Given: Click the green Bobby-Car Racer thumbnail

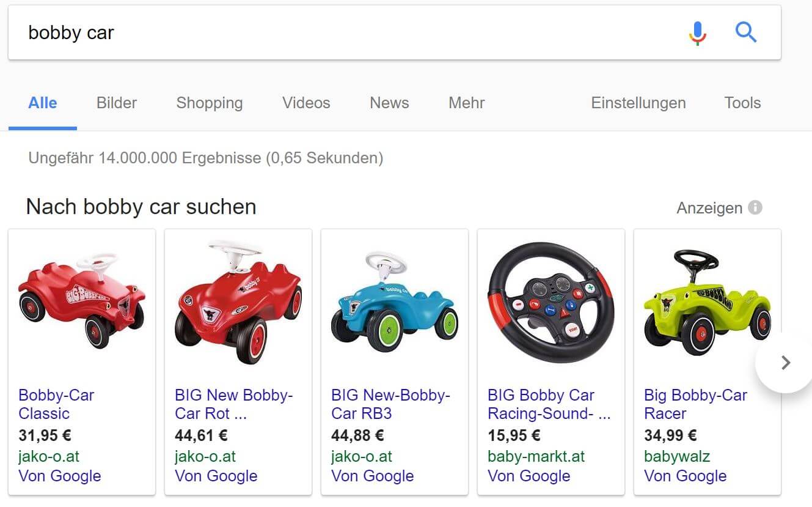Looking at the screenshot, I should coord(707,303).
